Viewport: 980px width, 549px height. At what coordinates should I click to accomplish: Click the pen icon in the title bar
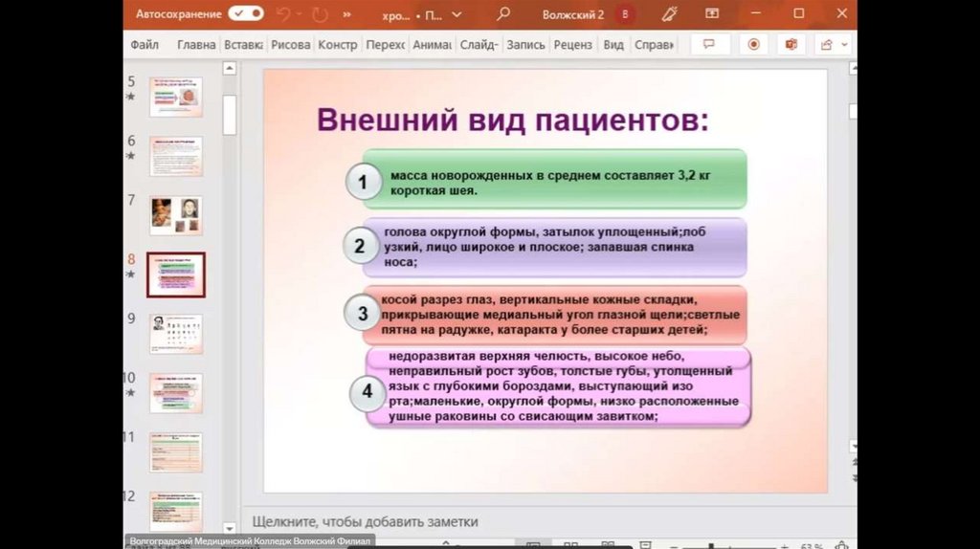click(x=669, y=13)
